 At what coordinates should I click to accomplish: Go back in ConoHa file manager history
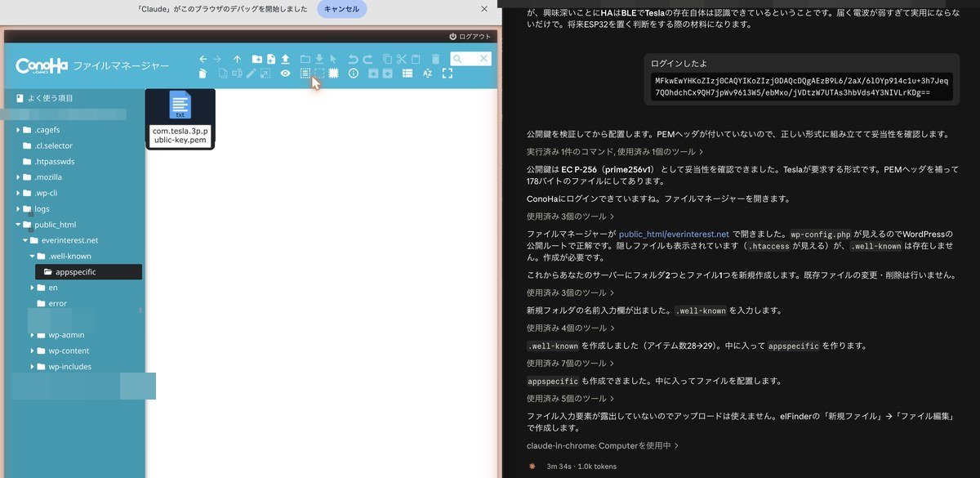(203, 59)
